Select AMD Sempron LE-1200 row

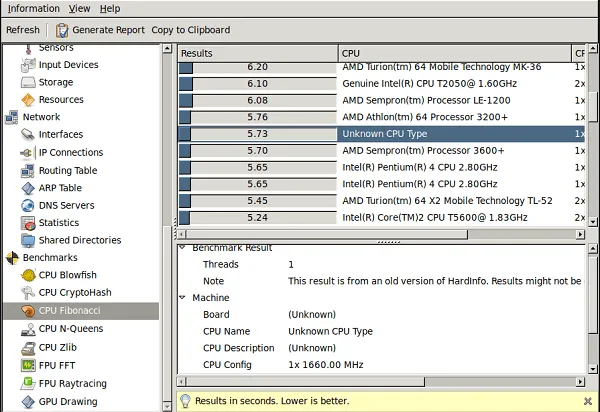[x=382, y=100]
